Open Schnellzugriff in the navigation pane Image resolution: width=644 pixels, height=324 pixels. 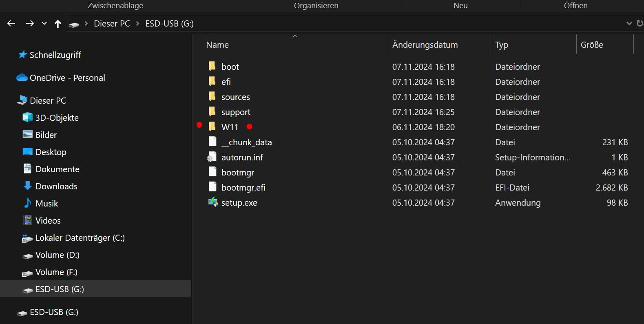(55, 55)
